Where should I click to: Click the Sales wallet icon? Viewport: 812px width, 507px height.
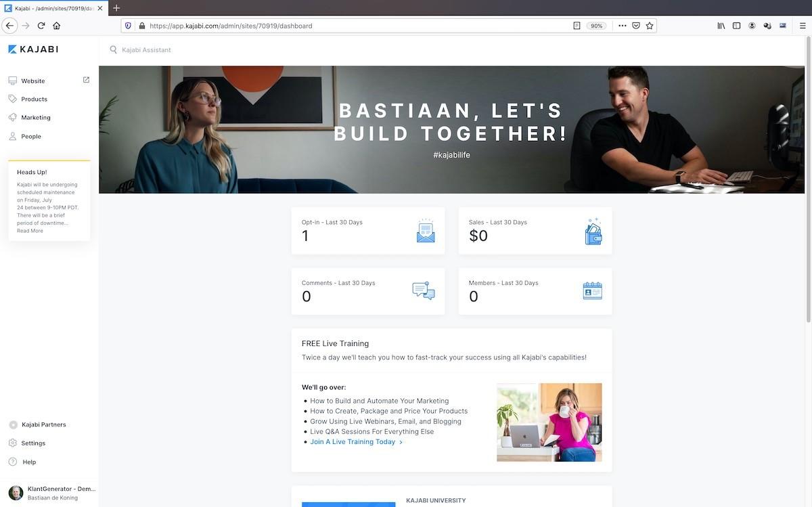(593, 231)
